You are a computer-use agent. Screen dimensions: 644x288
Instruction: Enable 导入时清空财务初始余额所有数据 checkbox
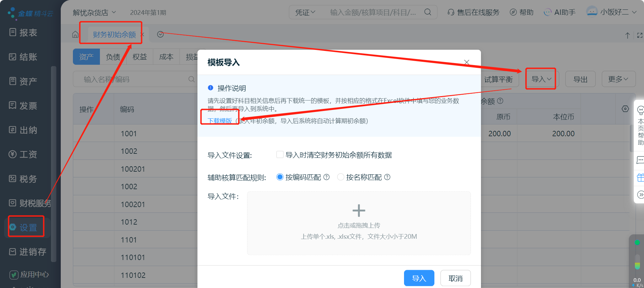click(280, 155)
